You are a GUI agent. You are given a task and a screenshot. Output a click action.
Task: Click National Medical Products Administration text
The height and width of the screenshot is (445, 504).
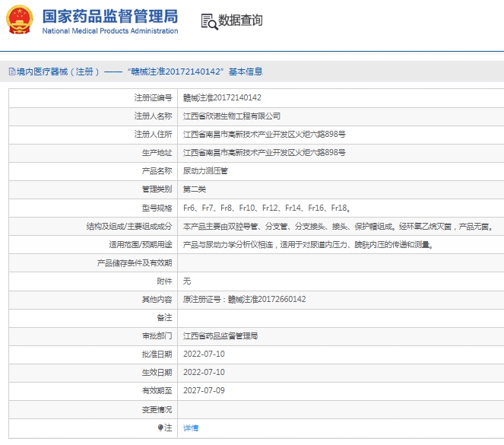pos(110,31)
